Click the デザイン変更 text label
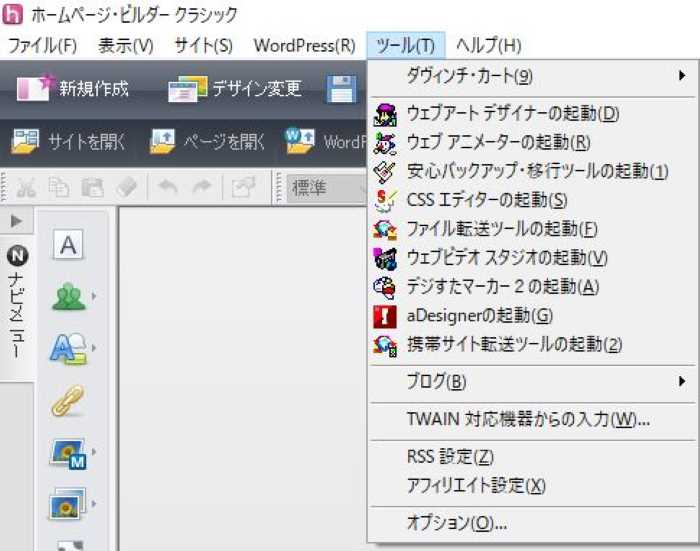Image resolution: width=700 pixels, height=551 pixels. click(257, 88)
